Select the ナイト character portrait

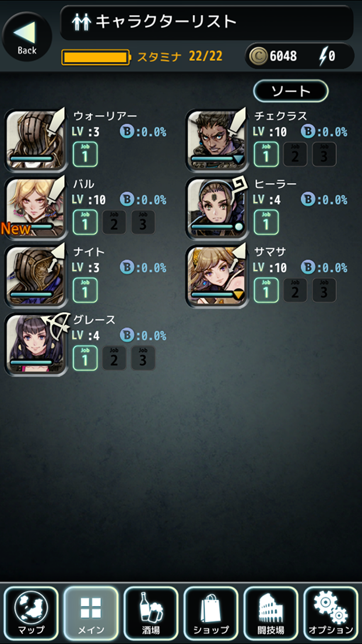coord(36,276)
